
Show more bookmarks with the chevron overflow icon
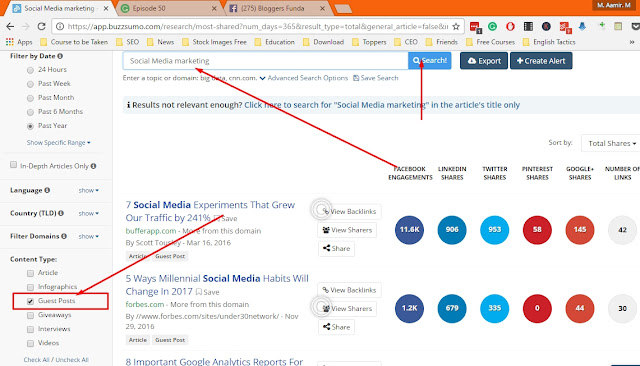point(632,42)
